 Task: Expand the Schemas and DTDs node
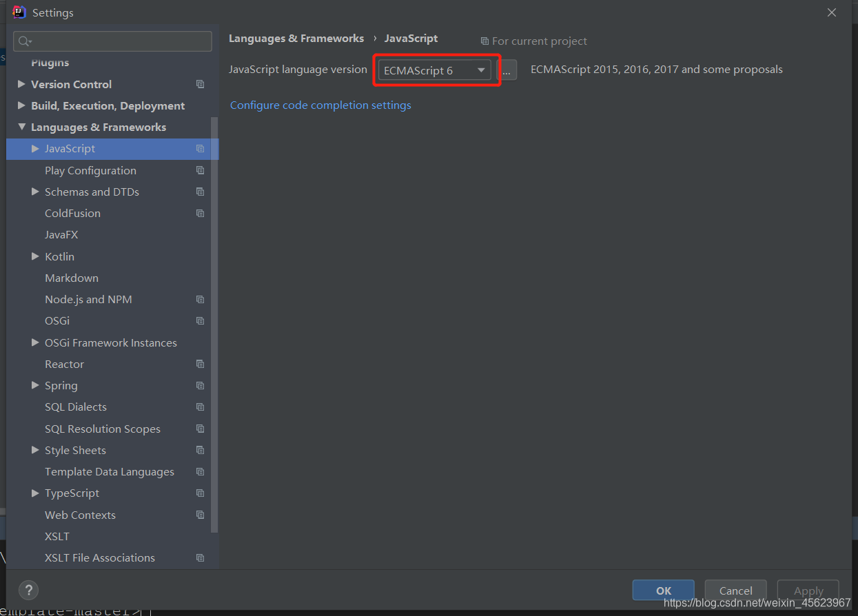pos(36,192)
